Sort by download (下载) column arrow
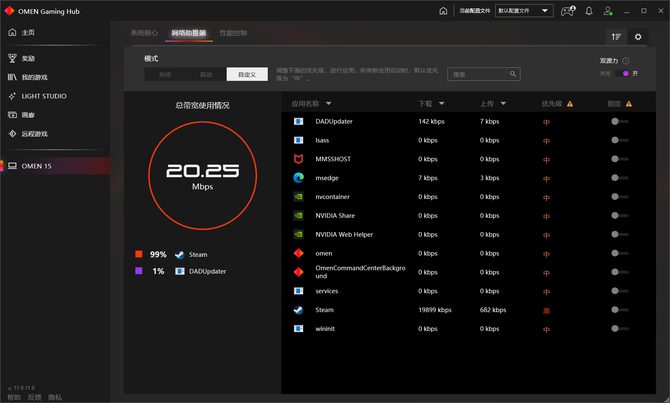Screen dimensions: 670x403 point(441,103)
